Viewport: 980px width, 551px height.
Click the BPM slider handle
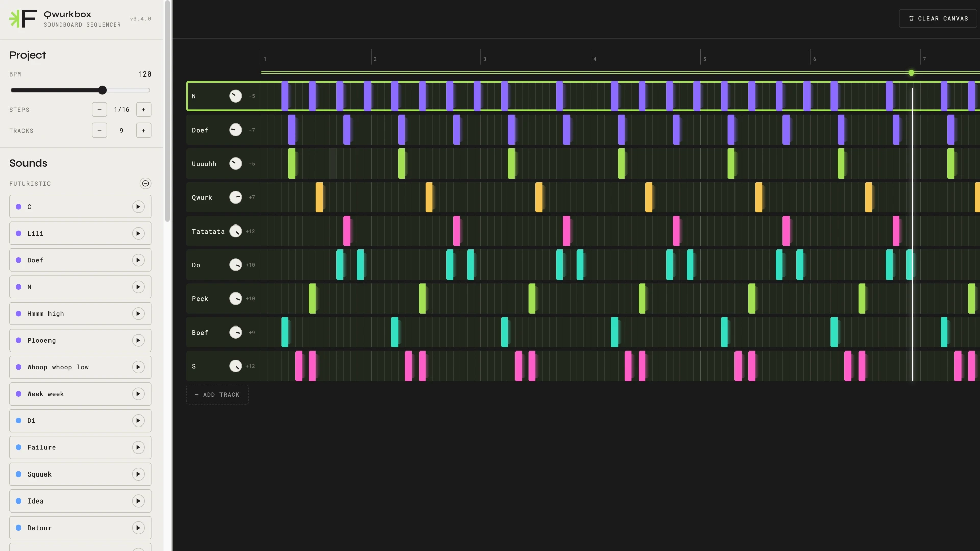tap(102, 90)
